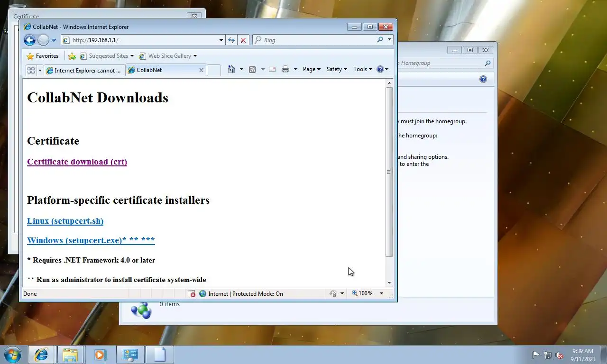Open Suggested Sites in favorites bar

click(x=107, y=56)
